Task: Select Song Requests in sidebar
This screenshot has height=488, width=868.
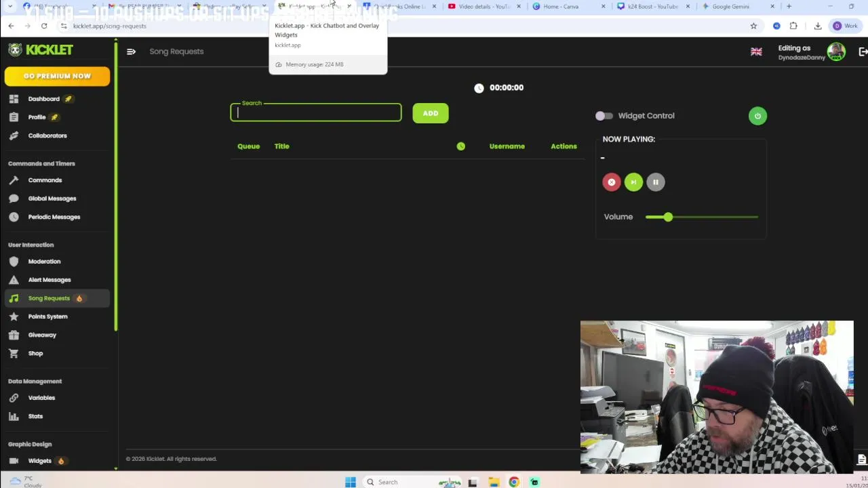Action: click(56, 298)
